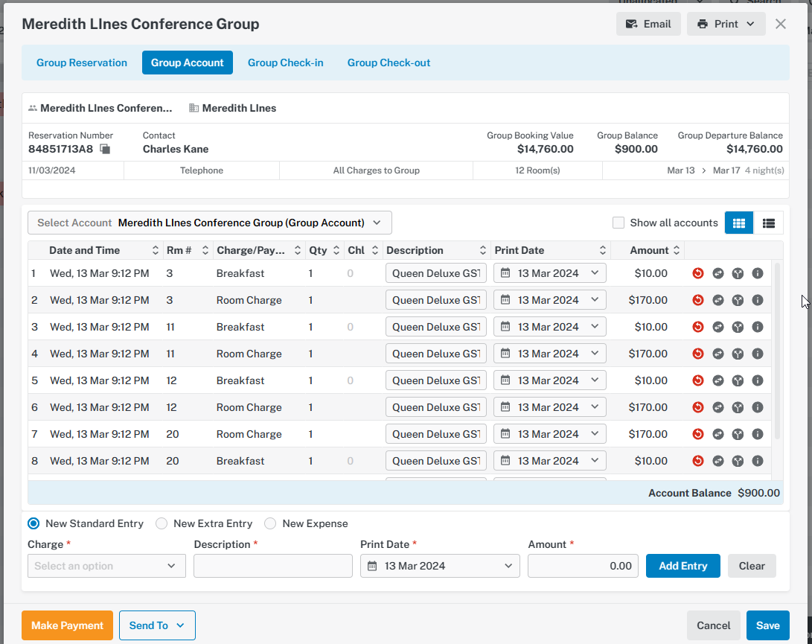Reverse the row 2 Room Charge for room 3
This screenshot has width=812, height=644.
pyautogui.click(x=698, y=300)
